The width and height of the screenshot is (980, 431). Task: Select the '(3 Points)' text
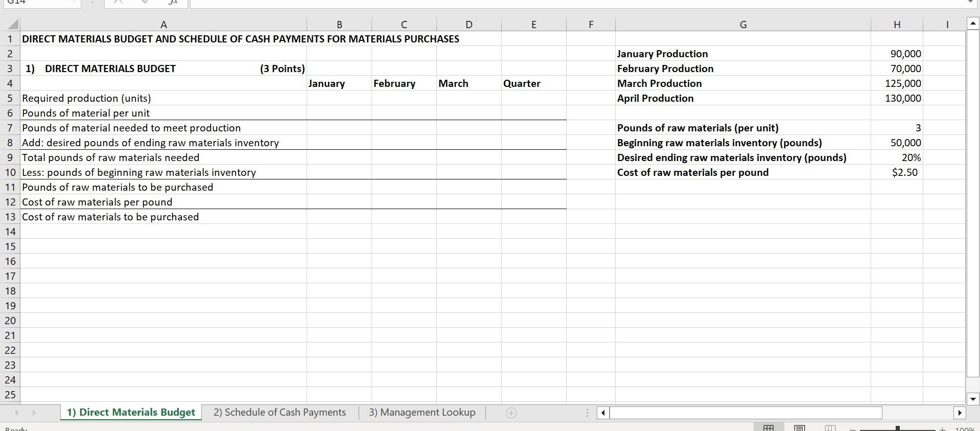point(283,69)
